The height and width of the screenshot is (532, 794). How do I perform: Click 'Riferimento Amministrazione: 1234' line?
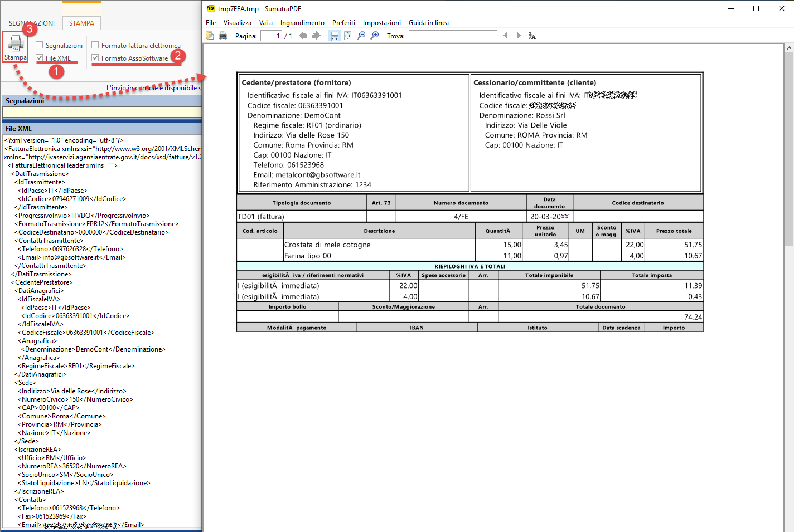click(x=312, y=185)
